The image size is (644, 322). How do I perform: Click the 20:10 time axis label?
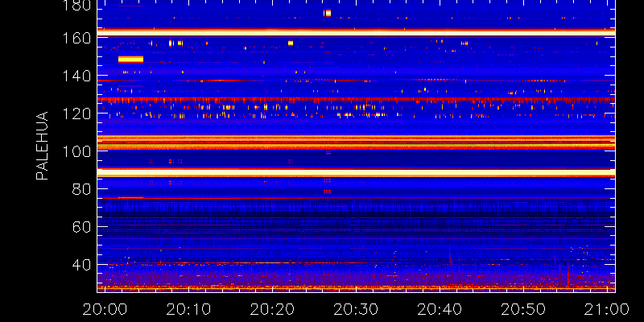[188, 309]
